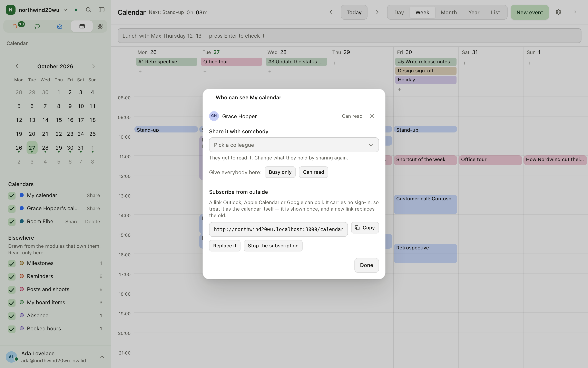Go to next week arrow
This screenshot has width=588, height=368.
tap(377, 12)
